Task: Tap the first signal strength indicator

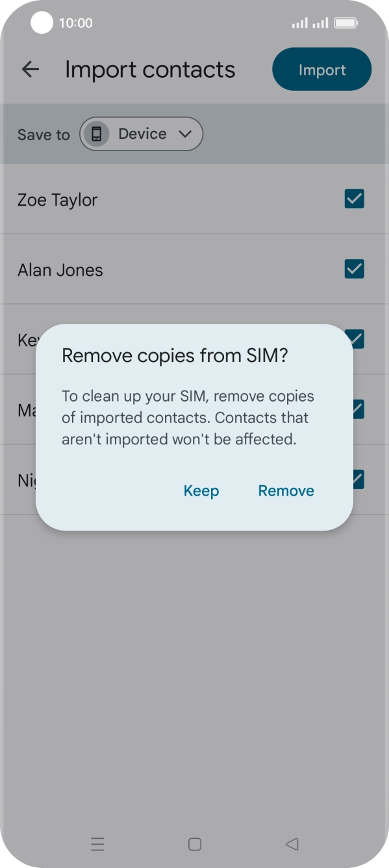Action: click(x=299, y=23)
